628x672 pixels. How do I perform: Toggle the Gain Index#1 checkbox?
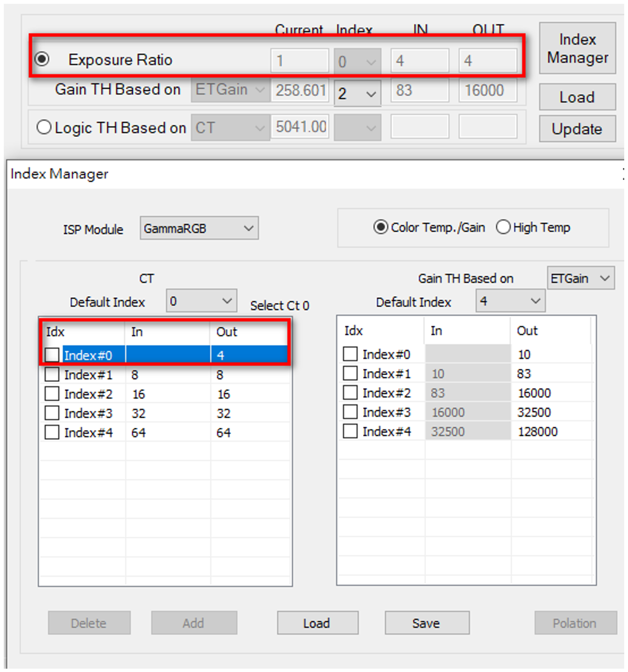tap(350, 373)
